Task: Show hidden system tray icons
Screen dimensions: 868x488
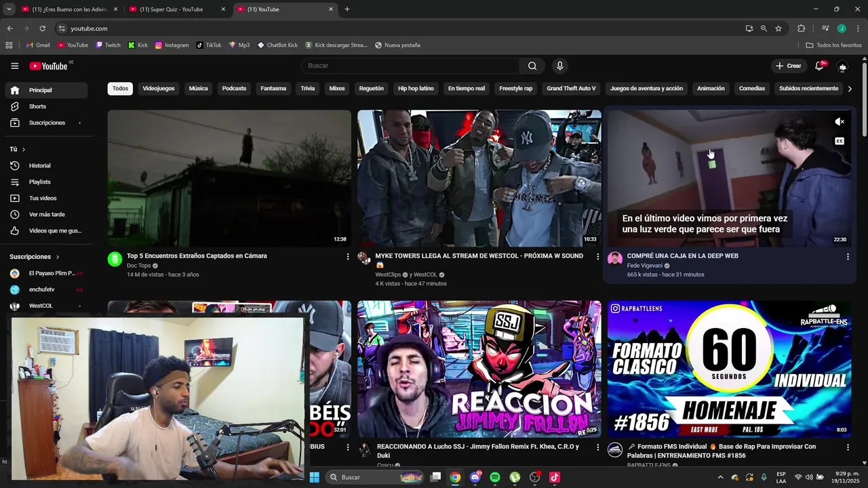Action: (x=720, y=477)
